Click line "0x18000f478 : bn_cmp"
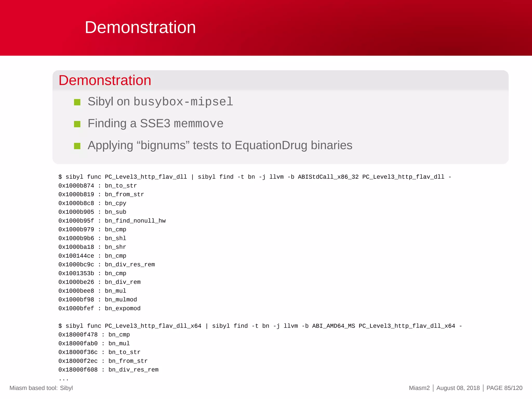 [x=94, y=335]
